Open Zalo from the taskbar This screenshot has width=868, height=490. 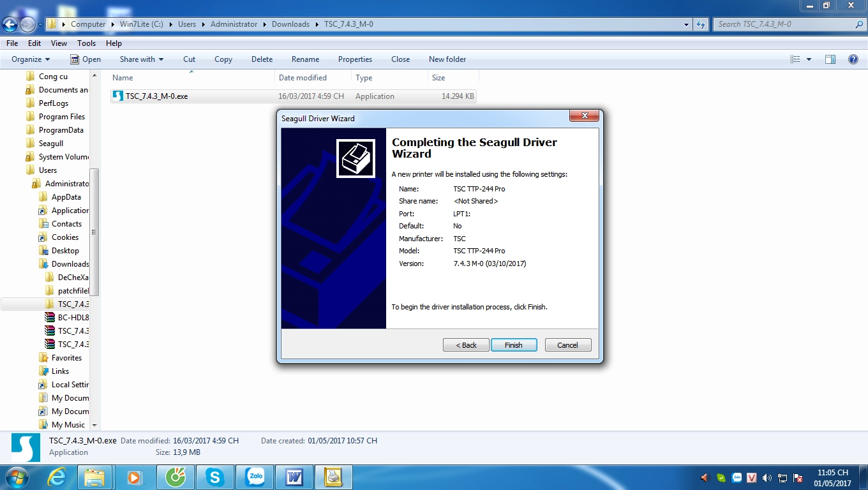[255, 477]
